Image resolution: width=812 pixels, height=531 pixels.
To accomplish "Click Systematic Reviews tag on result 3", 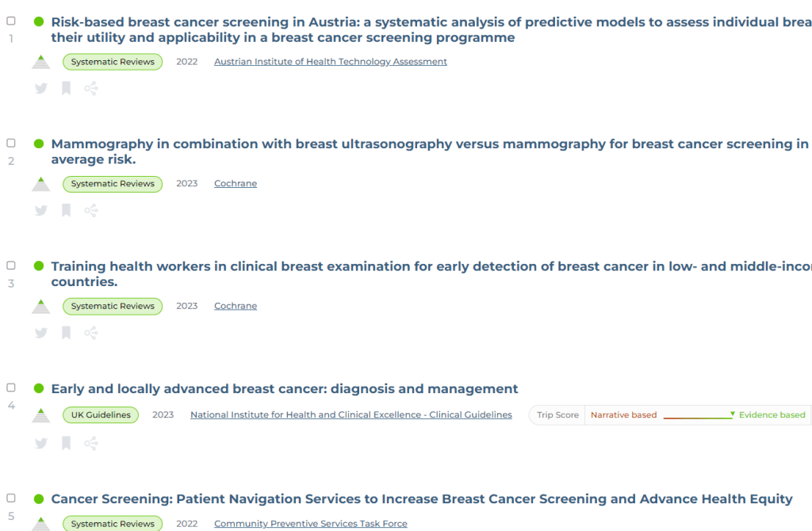I will pos(113,306).
